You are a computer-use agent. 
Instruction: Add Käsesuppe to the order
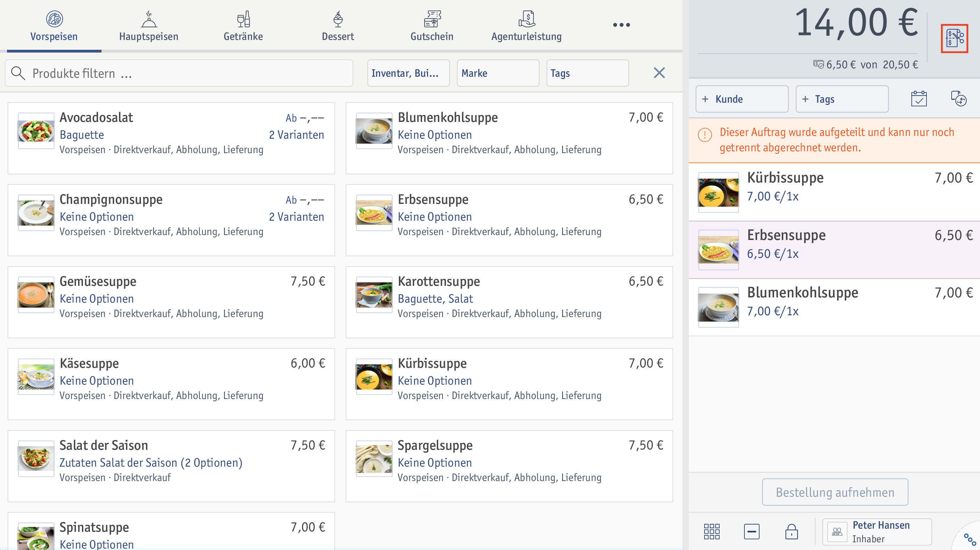tap(171, 384)
